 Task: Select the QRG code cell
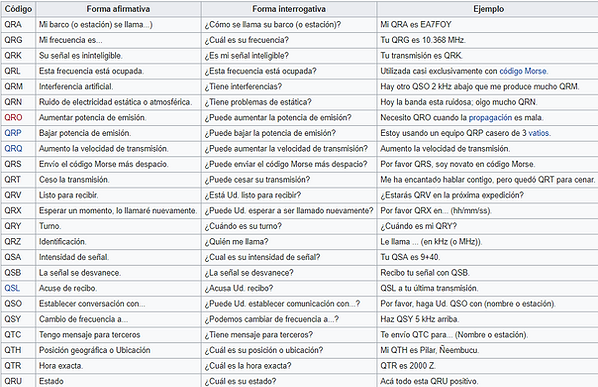tap(18, 40)
